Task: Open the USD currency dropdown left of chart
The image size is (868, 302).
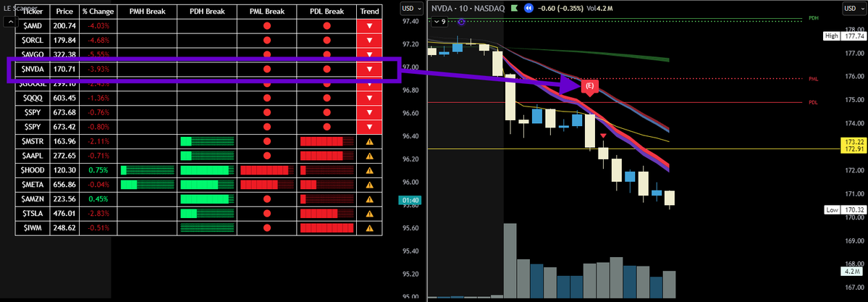Action: (x=410, y=8)
